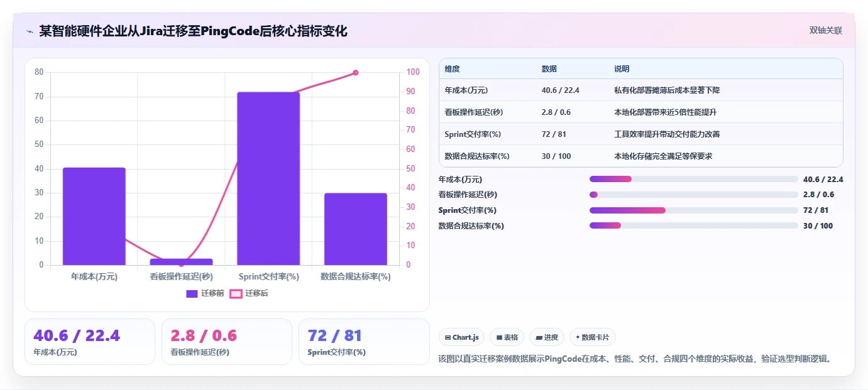Click the 年成本(万元) purple bar

[x=94, y=216]
